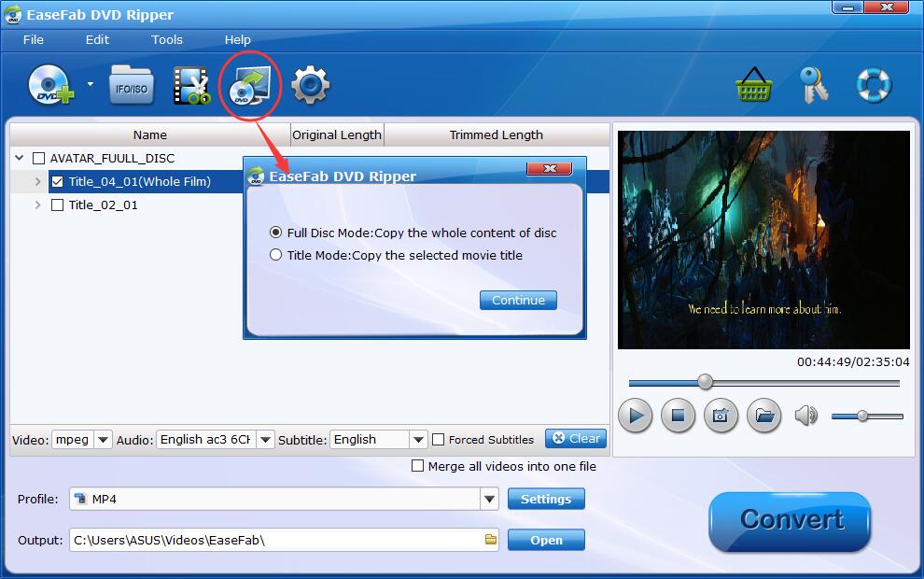Screen dimensions: 924x579
Task: Click the Original Length column header
Action: (x=337, y=135)
